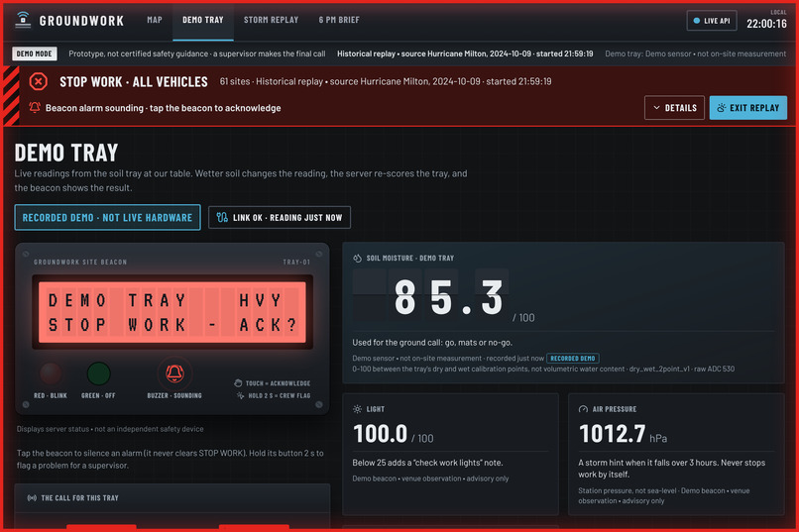Click RECORDED DEMO · NOT LIVE HARDWARE button
799x532 pixels.
point(107,217)
